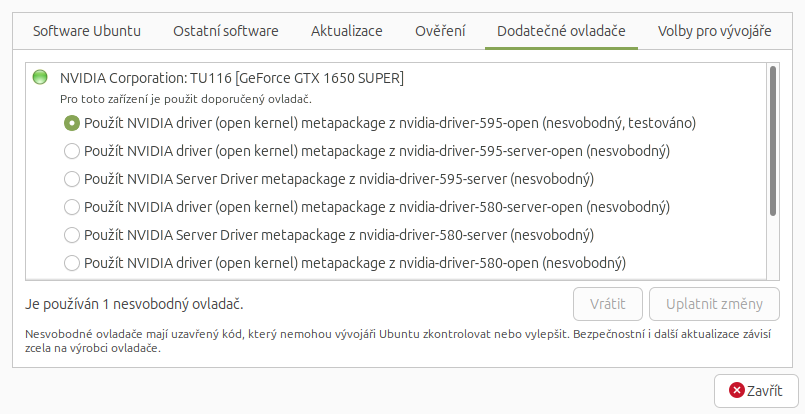Select nvidia-driver-595-server-open driver option
805x414 pixels.
pos(72,151)
